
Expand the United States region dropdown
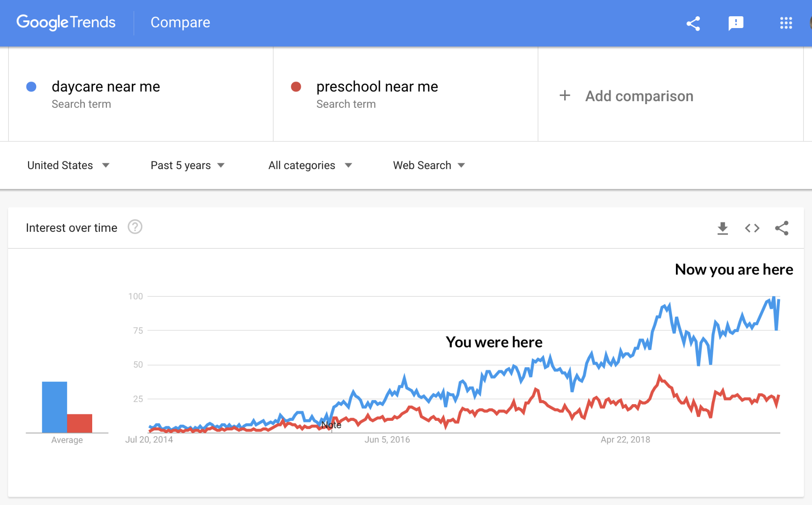68,165
